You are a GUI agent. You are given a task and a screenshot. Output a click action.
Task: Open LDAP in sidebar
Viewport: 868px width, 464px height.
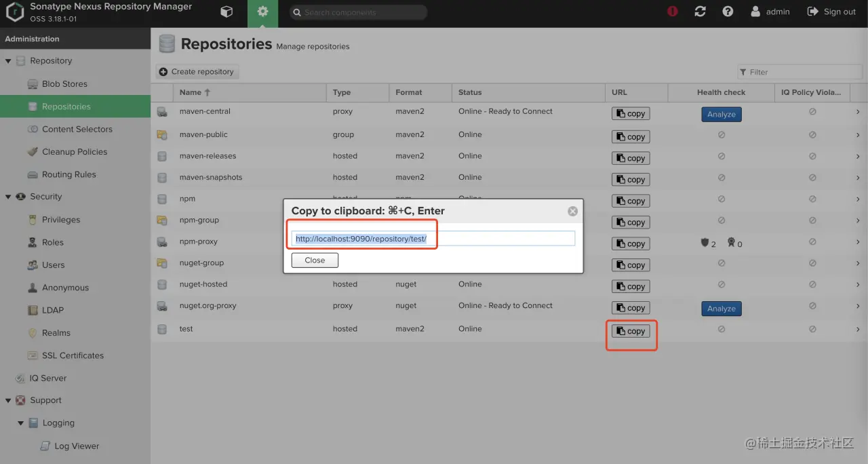point(52,310)
